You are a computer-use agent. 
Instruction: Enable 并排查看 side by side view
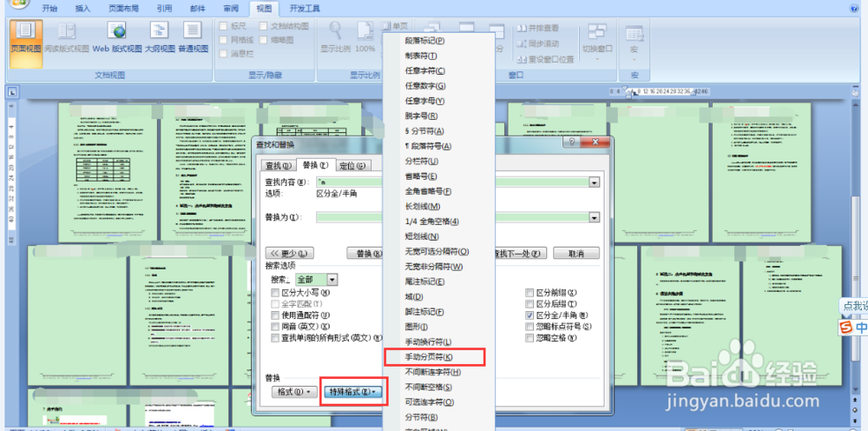pos(537,28)
